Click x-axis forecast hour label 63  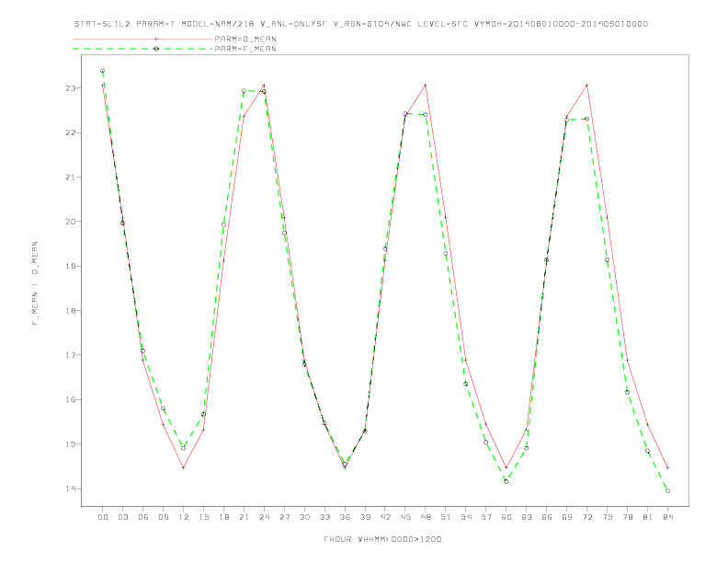[527, 517]
